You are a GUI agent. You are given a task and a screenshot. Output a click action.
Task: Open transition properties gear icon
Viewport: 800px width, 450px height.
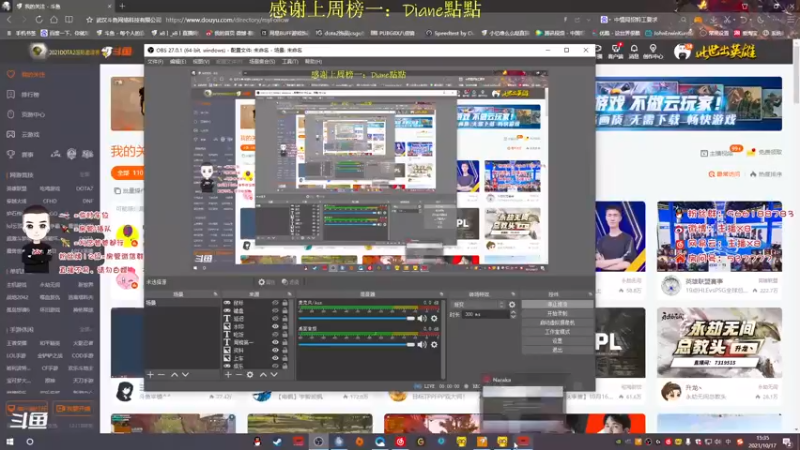click(512, 305)
